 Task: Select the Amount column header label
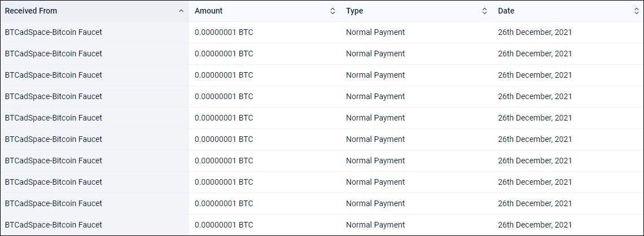pos(209,11)
